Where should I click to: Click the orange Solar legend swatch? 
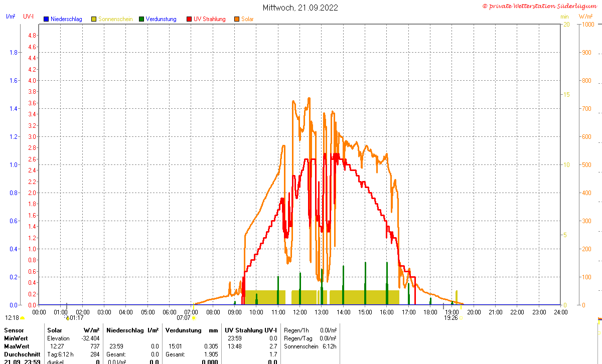tap(237, 19)
